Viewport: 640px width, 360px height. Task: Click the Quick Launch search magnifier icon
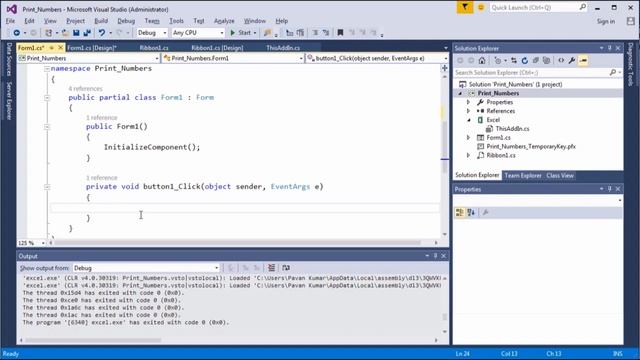click(583, 7)
